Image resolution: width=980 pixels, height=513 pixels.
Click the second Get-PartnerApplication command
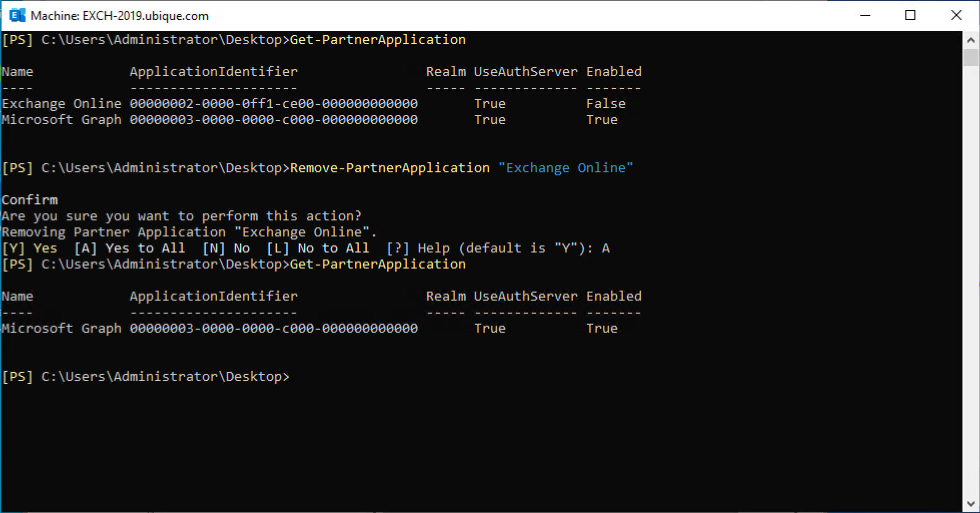tap(378, 265)
